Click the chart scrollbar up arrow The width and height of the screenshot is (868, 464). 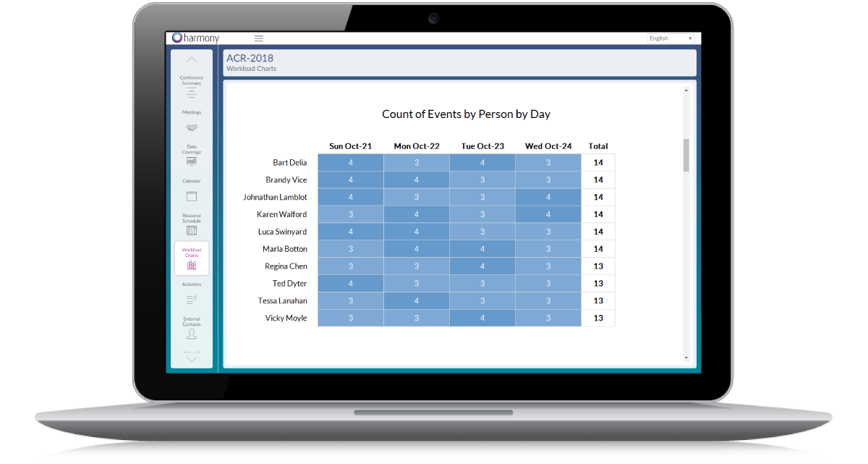[686, 90]
